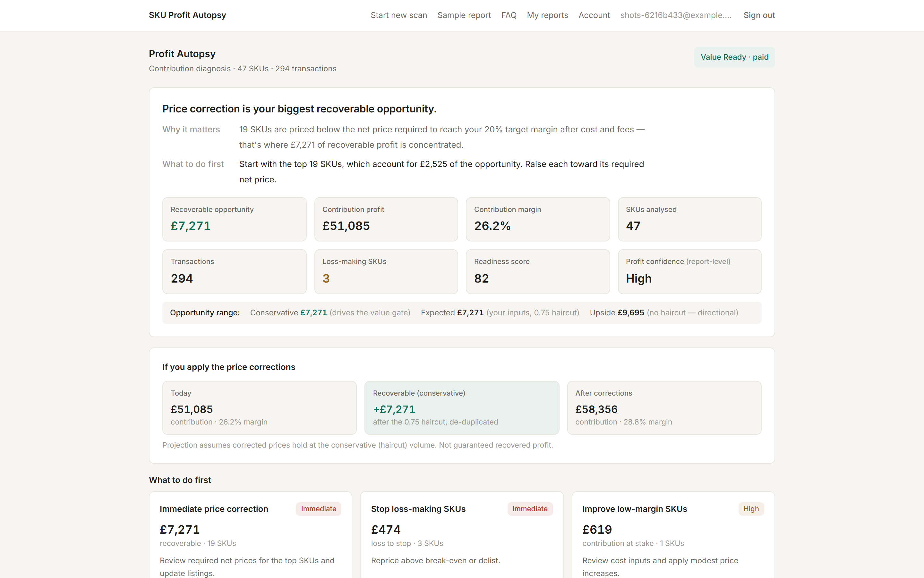Click the Immediate tag on price correction card
The width and height of the screenshot is (924, 578).
(319, 509)
